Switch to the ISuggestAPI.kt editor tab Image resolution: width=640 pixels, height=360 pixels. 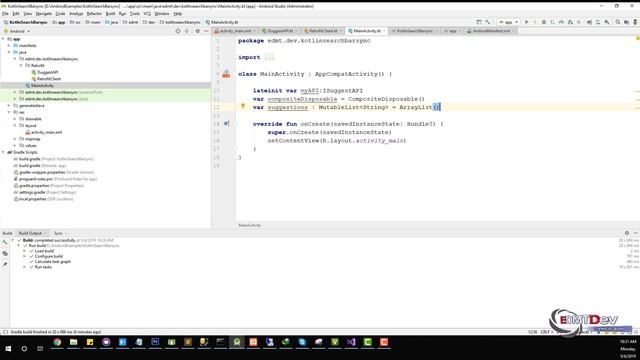pos(280,31)
